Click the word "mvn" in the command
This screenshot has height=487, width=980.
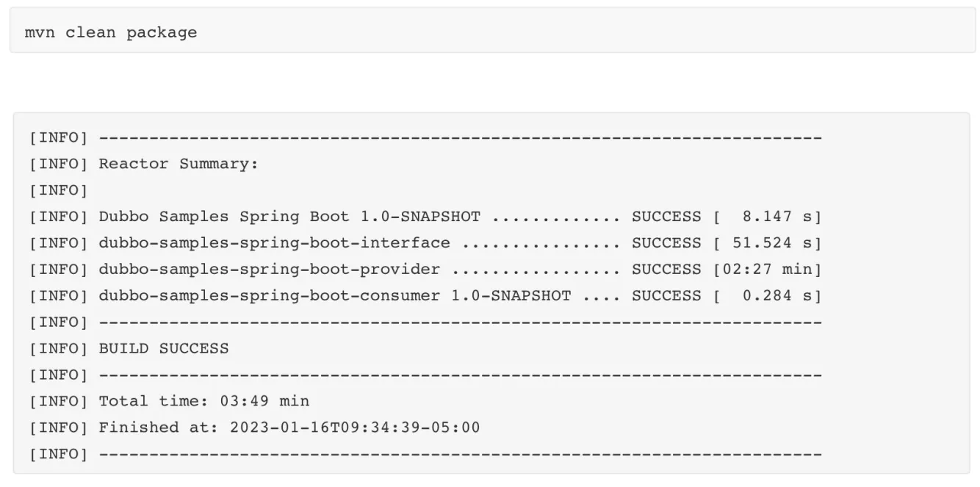(x=40, y=32)
